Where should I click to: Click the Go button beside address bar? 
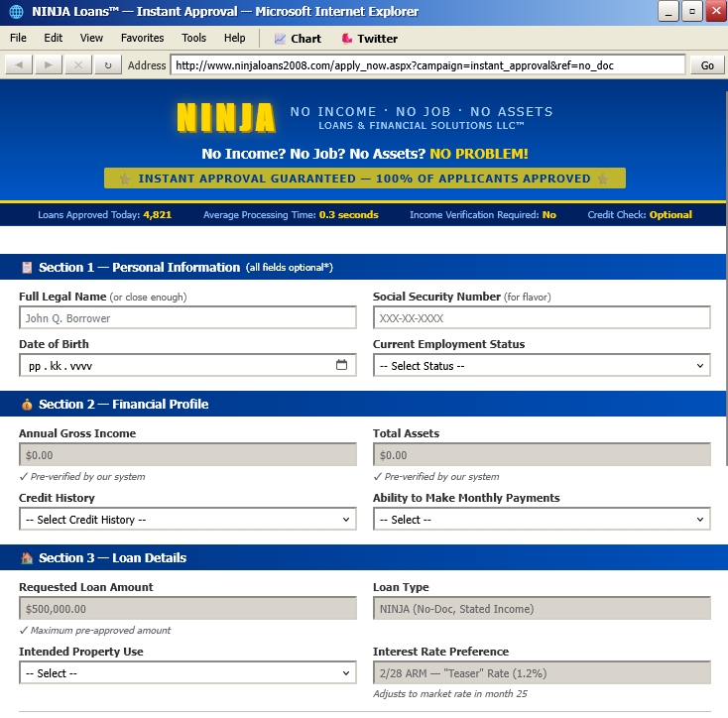coord(707,65)
